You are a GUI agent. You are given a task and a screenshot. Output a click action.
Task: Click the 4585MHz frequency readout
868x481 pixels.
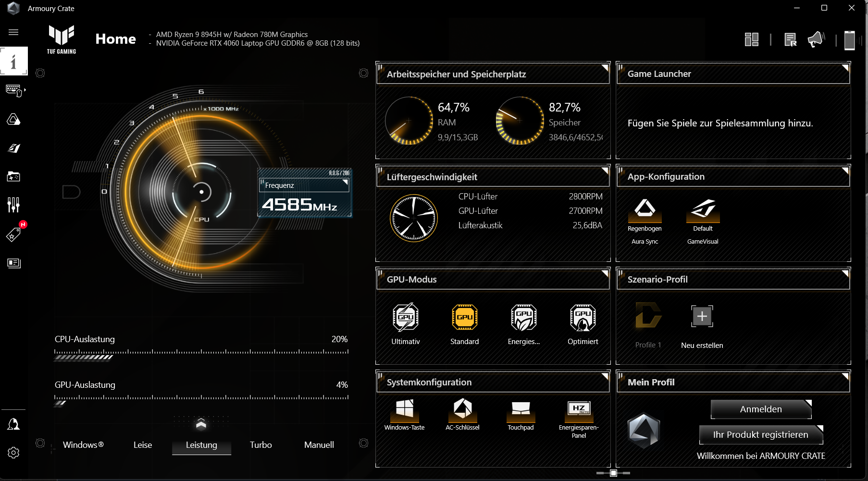[x=299, y=205]
